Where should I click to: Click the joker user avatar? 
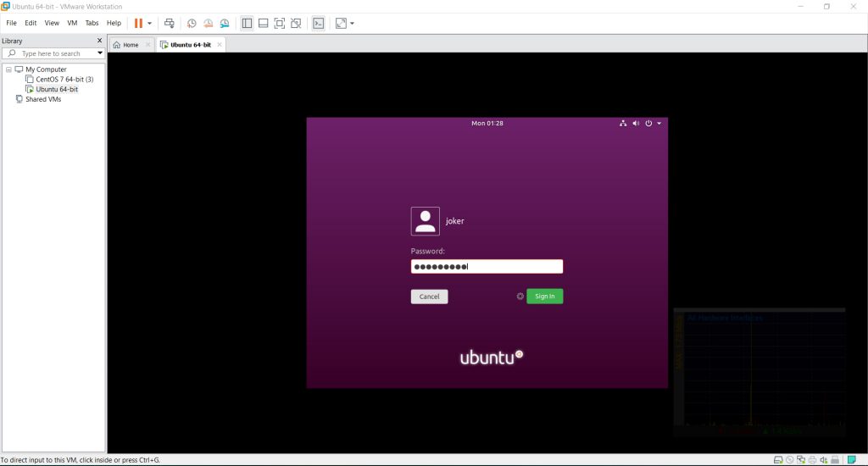coord(426,221)
